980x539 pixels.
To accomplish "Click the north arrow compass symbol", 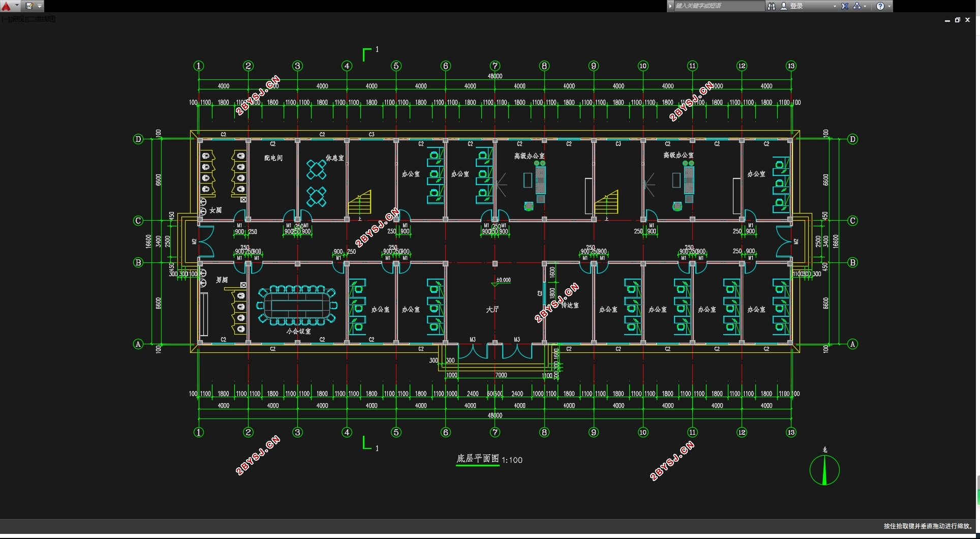I will (824, 470).
